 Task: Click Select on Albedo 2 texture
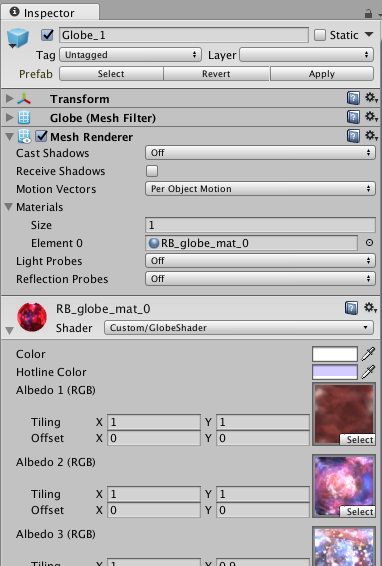(x=357, y=511)
